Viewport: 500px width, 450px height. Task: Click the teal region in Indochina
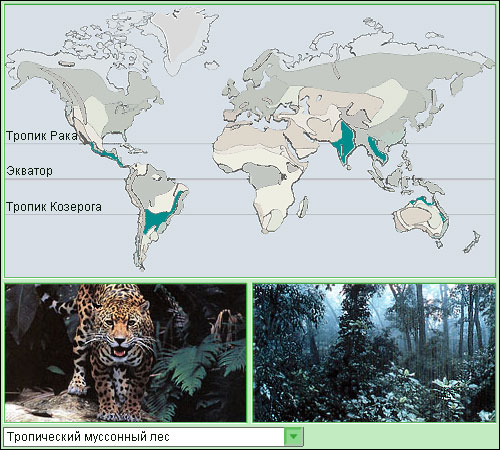[x=377, y=150]
